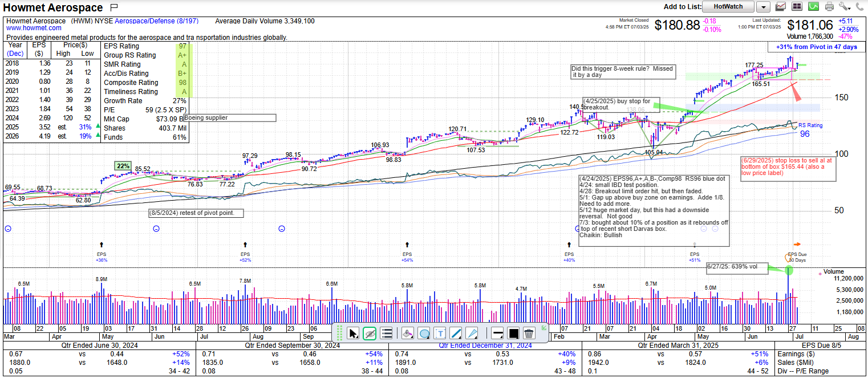Open the annotation list icon
This screenshot has width=868, height=378.
tap(386, 334)
